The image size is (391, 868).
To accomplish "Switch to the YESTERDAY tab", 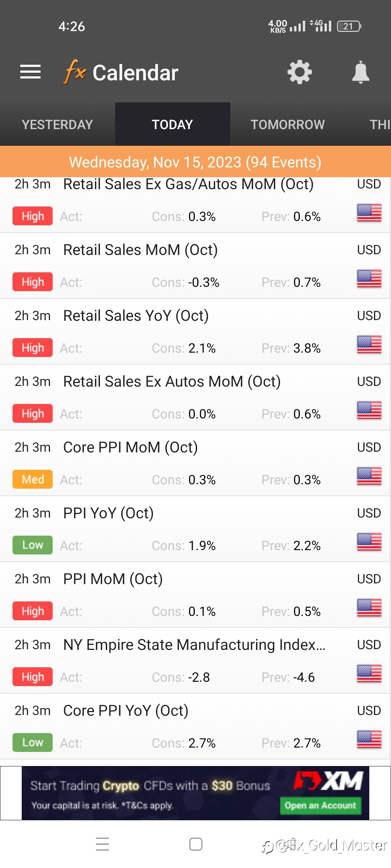I will tap(57, 124).
